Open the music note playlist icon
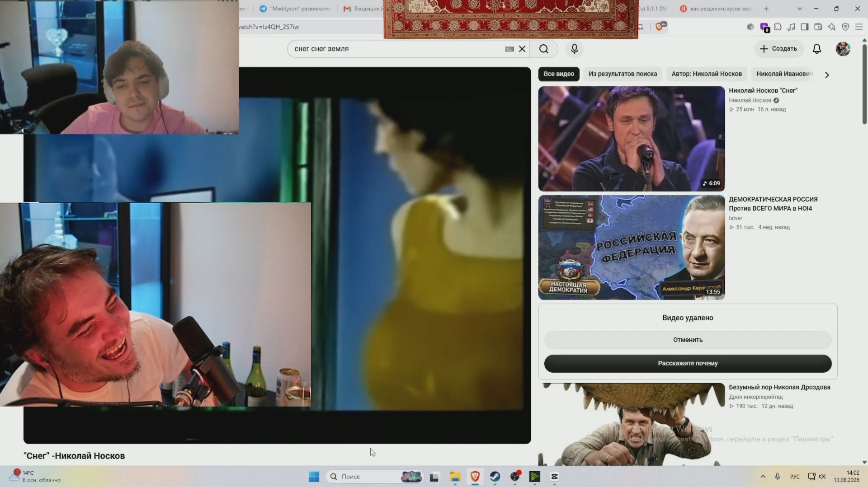 click(791, 27)
